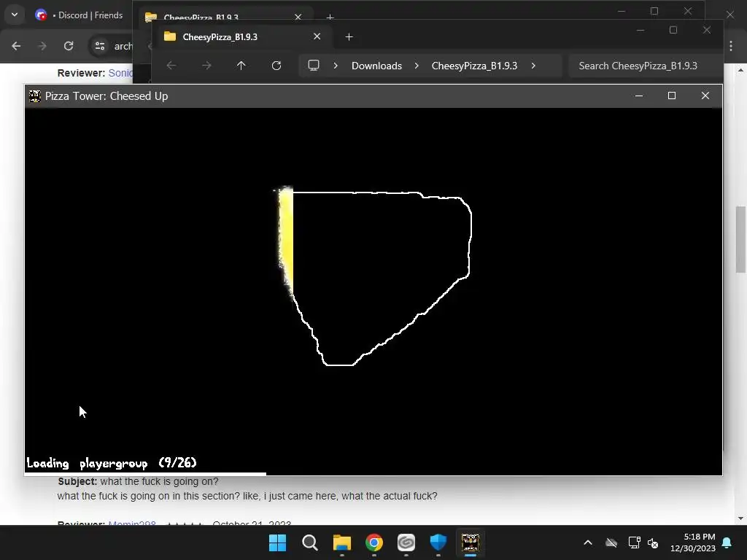Click the Loading playergroup (9/26) text
This screenshot has height=560, width=747.
coord(112,463)
